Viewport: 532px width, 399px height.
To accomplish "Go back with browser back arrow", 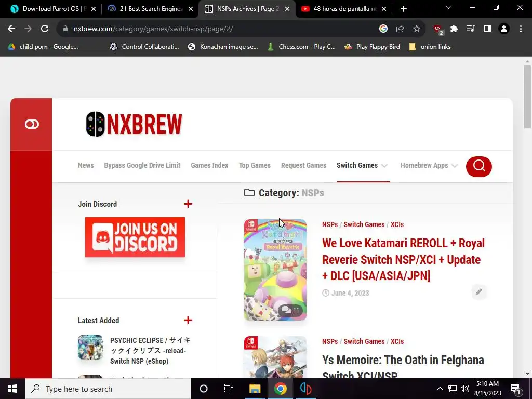I will point(11,29).
